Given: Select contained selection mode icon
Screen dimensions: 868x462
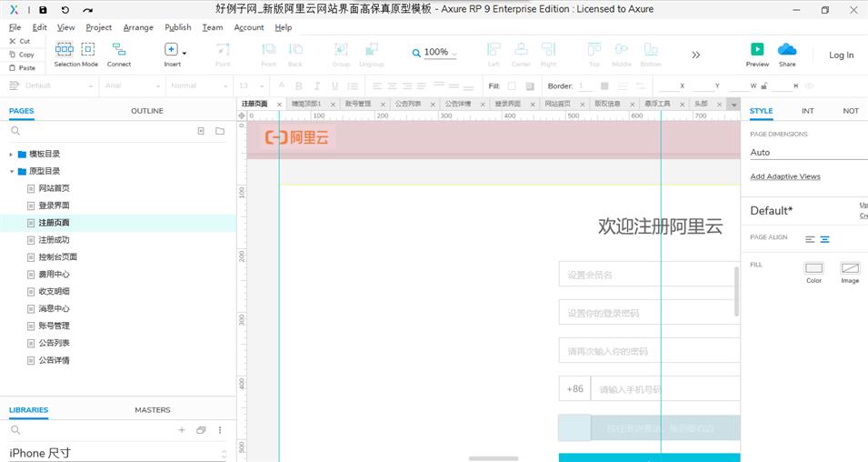Looking at the screenshot, I should [88, 49].
